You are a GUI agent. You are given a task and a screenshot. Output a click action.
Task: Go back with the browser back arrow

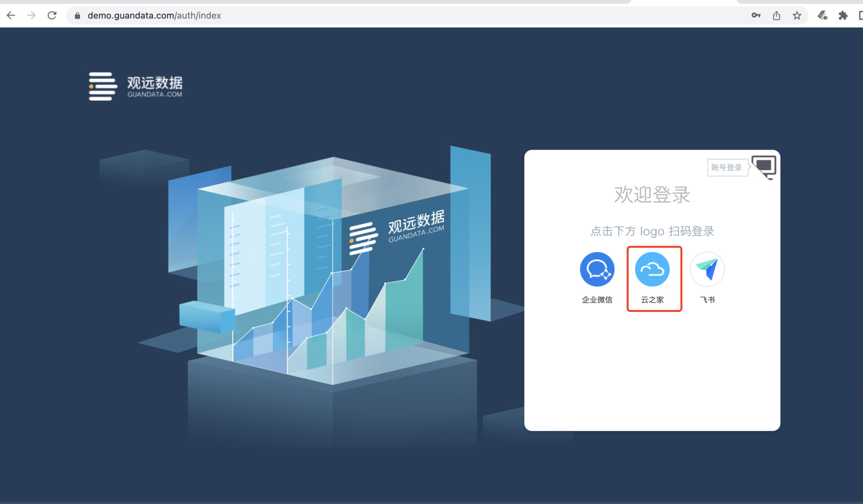pyautogui.click(x=11, y=16)
